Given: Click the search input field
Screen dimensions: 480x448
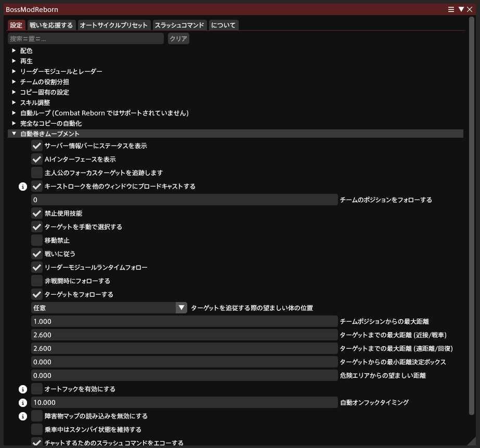Looking at the screenshot, I should coord(86,38).
